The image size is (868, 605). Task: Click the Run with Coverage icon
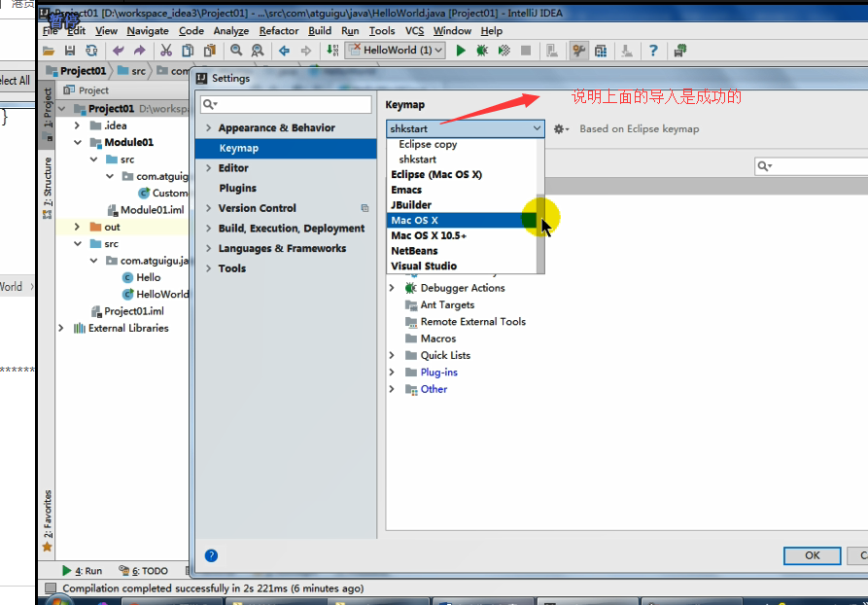click(x=503, y=51)
